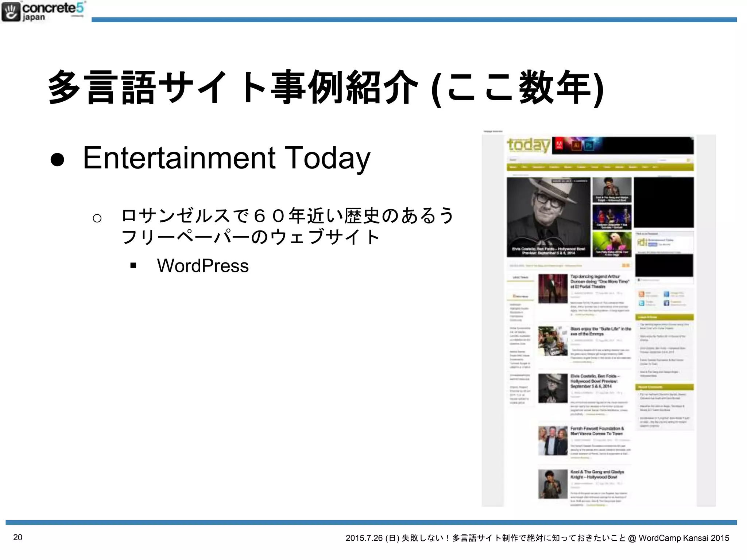Open the "Suite Life" Emmys article thumbnail
This screenshot has height=560, width=747.
pyautogui.click(x=553, y=341)
